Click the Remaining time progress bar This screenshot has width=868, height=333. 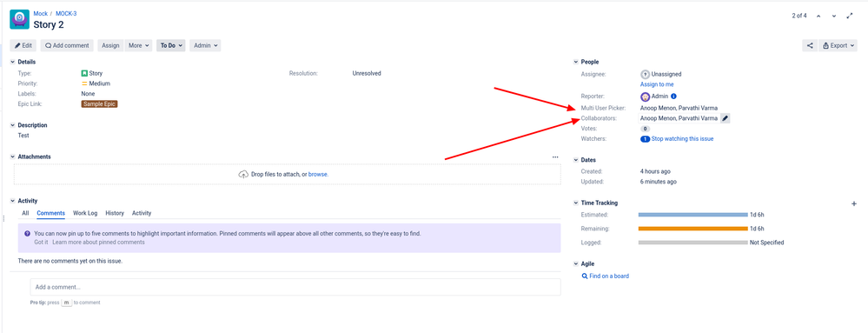692,229
